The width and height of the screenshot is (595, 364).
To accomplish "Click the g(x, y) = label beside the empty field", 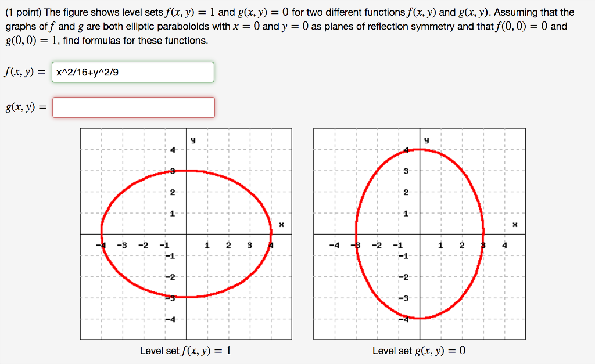I will tap(25, 107).
